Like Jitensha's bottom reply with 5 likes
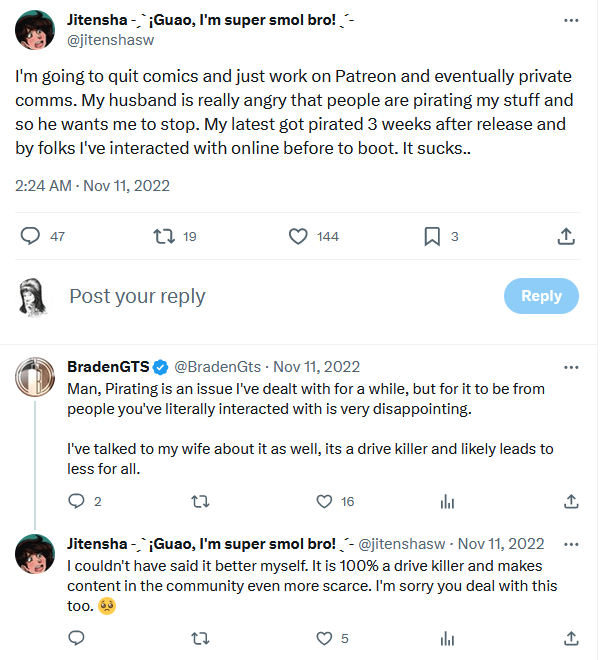Image resolution: width=600 pixels, height=660 pixels. tap(324, 637)
